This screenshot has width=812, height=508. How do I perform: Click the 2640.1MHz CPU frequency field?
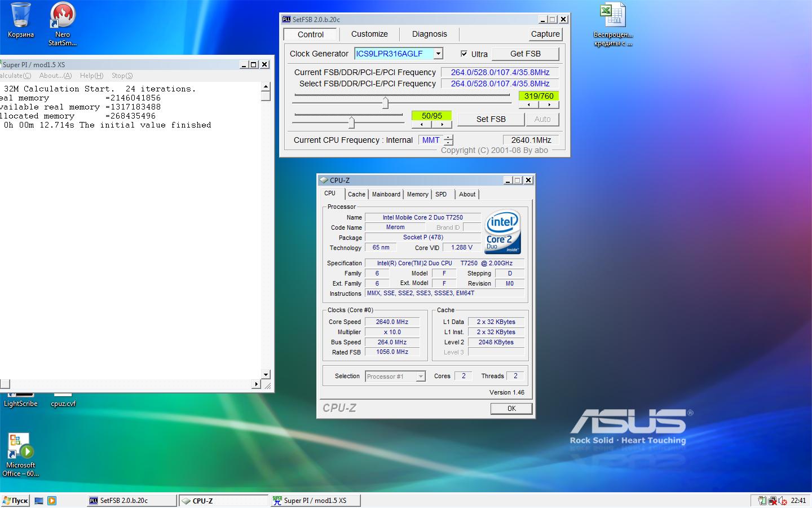click(531, 140)
